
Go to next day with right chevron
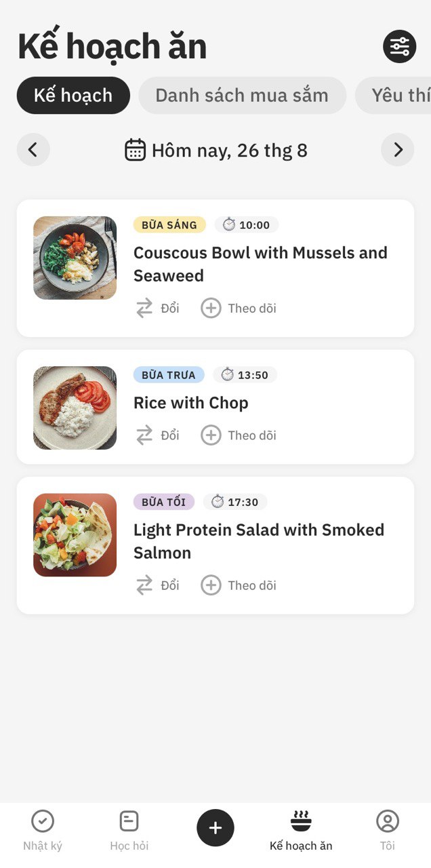398,150
